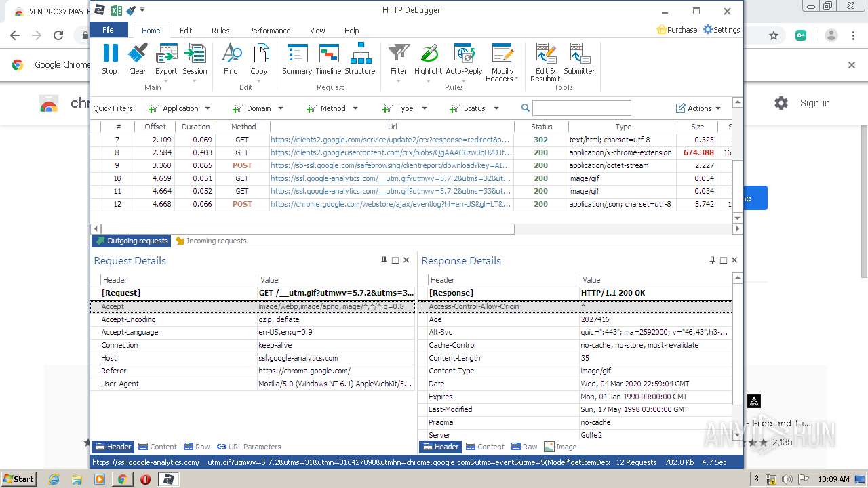Switch to the Rules ribbon tab
Viewport: 868px width, 488px height.
point(220,30)
